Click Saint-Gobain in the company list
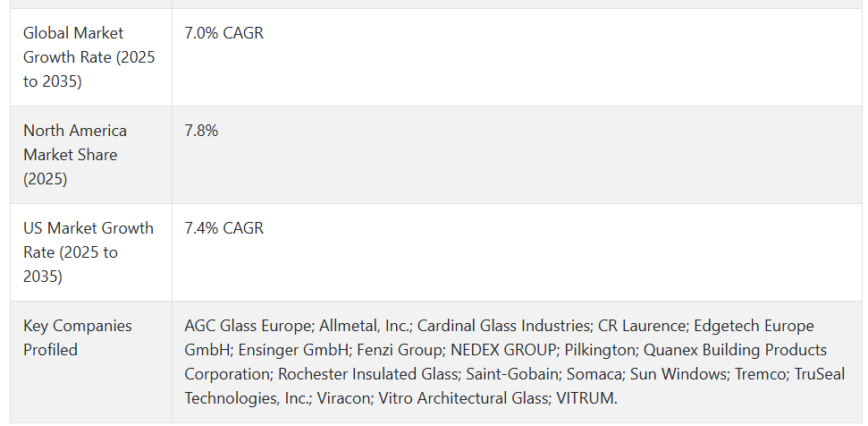 click(x=512, y=374)
